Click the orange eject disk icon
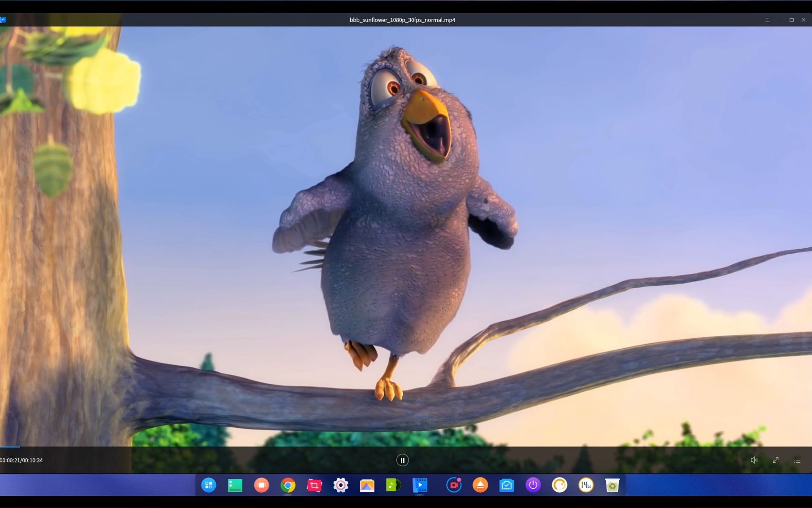This screenshot has width=812, height=508. (480, 485)
